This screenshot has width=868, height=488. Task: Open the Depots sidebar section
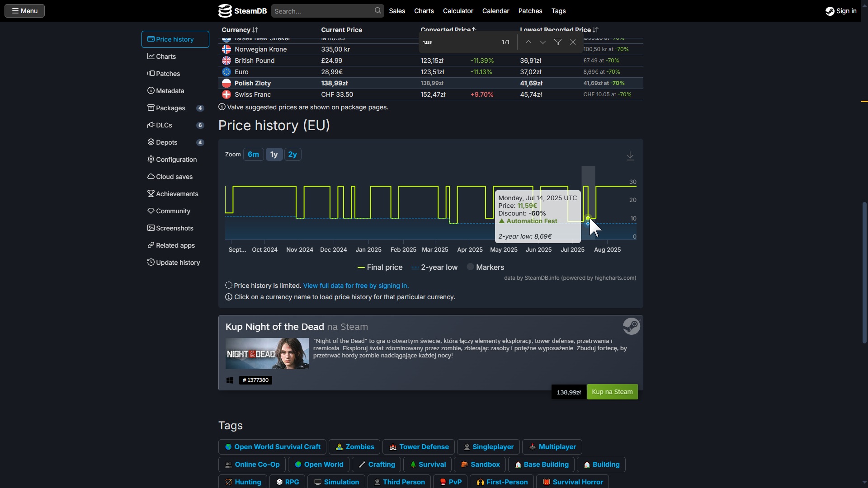click(x=166, y=142)
